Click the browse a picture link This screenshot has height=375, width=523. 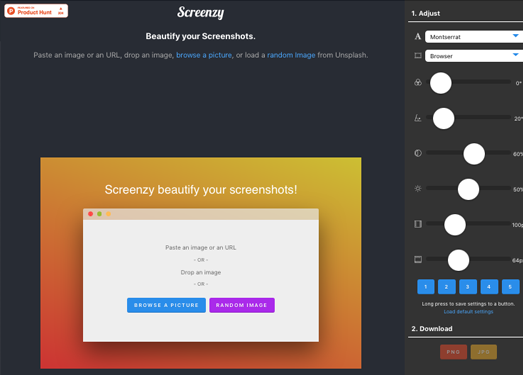click(204, 55)
